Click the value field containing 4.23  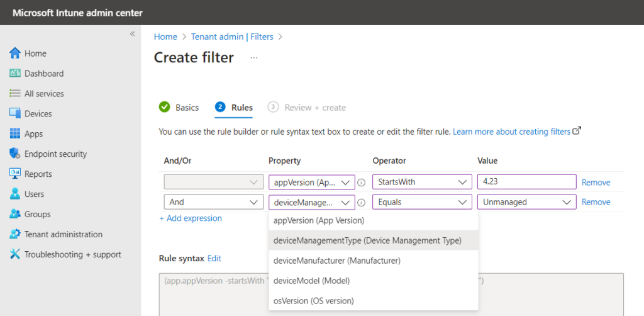(x=527, y=182)
